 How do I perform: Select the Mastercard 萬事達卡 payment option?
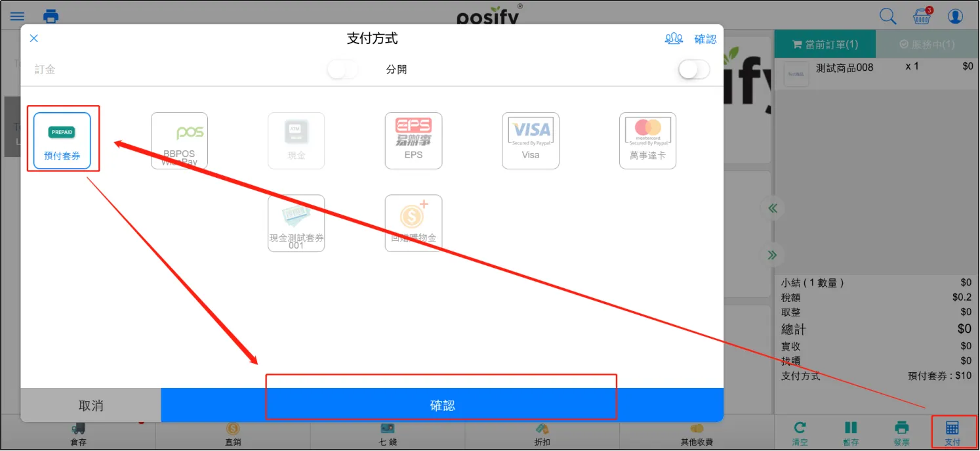647,140
